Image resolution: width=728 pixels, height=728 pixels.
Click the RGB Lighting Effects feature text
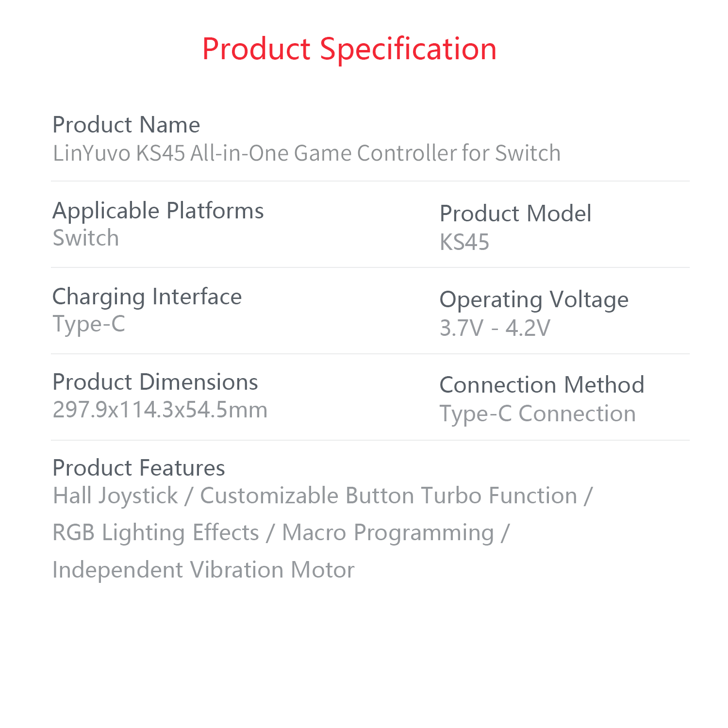(x=156, y=532)
